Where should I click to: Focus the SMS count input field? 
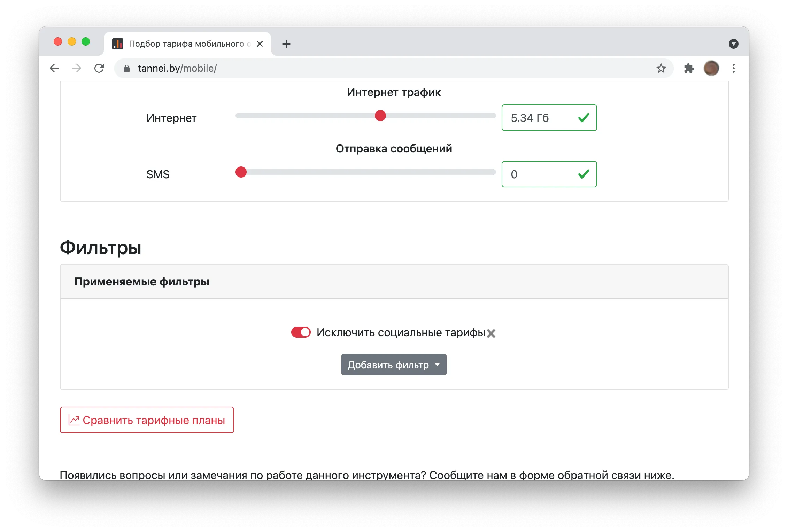tap(549, 174)
